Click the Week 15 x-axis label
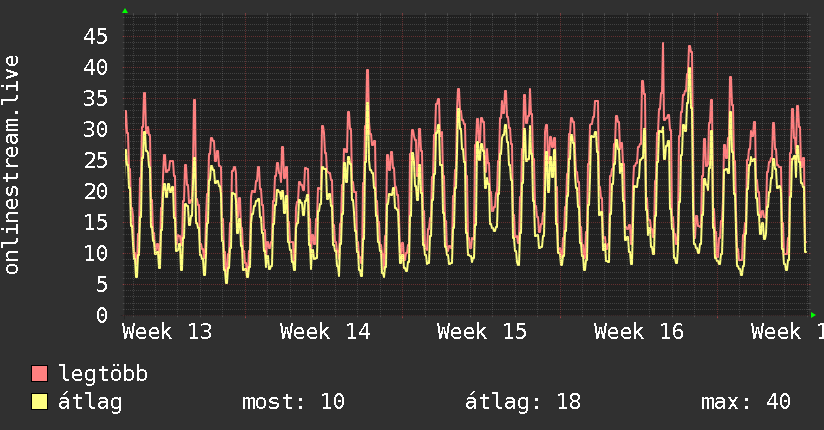The width and height of the screenshot is (824, 430). (x=482, y=331)
